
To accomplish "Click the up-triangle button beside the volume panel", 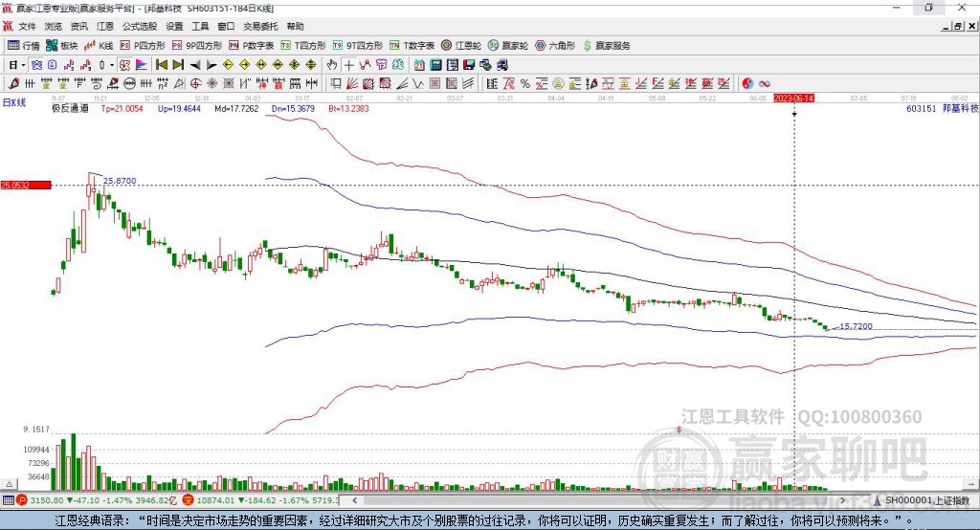I will point(9,484).
